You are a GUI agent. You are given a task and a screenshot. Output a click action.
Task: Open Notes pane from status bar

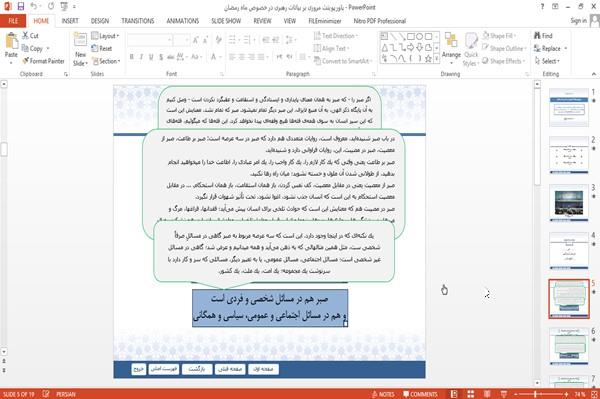point(383,394)
